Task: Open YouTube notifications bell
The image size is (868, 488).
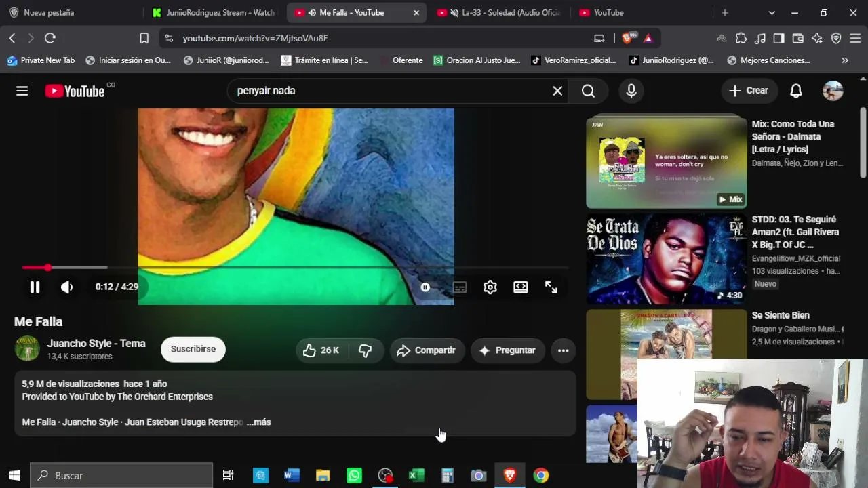Action: pyautogui.click(x=796, y=91)
